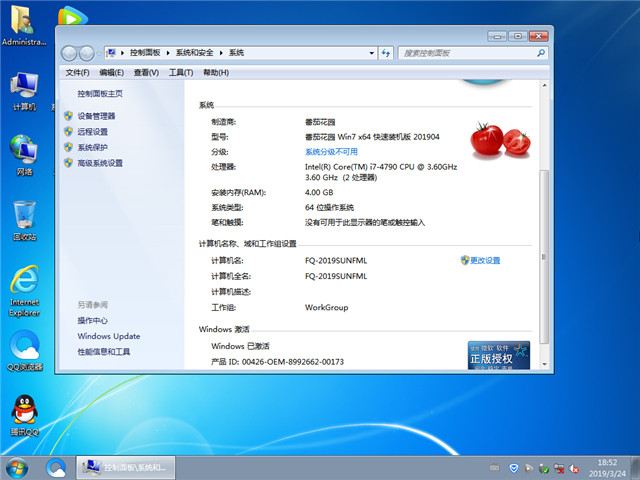The height and width of the screenshot is (480, 640).
Task: Open 高级系统设置 link
Action: 100,163
